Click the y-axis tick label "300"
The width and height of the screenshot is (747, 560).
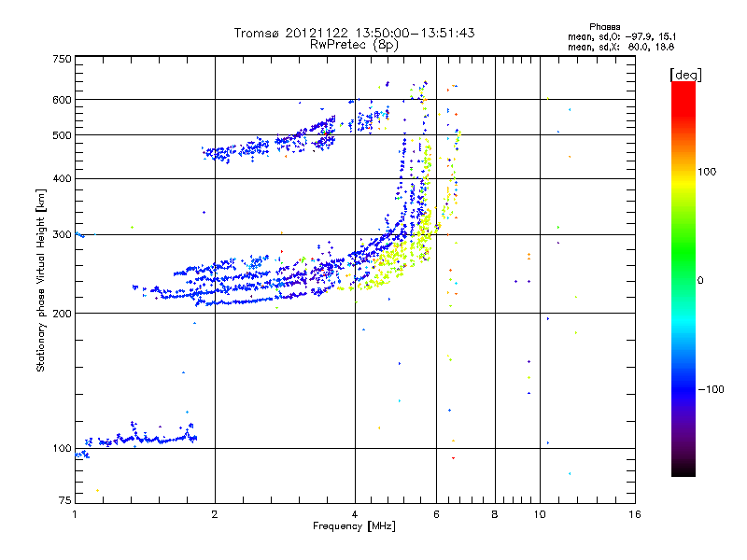click(x=62, y=235)
